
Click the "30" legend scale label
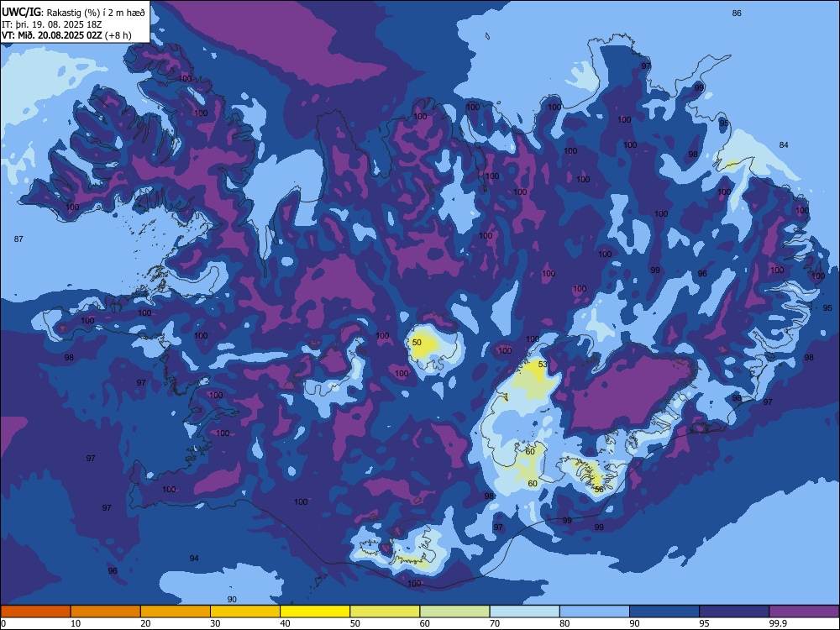pos(215,623)
